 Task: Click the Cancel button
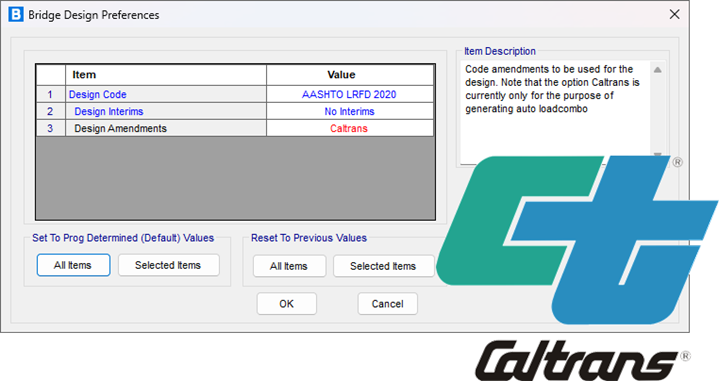pyautogui.click(x=387, y=304)
